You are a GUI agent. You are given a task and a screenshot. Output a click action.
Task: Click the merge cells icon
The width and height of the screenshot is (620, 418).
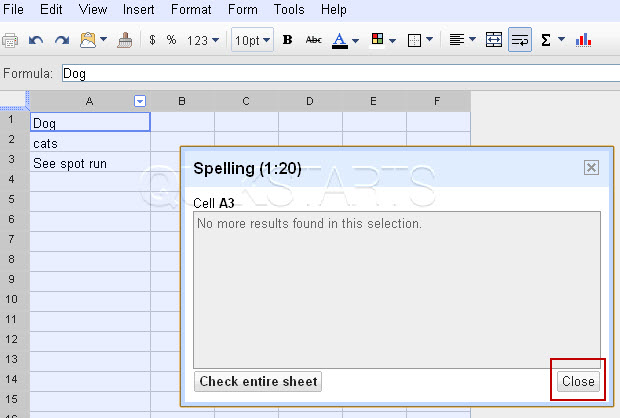click(494, 40)
